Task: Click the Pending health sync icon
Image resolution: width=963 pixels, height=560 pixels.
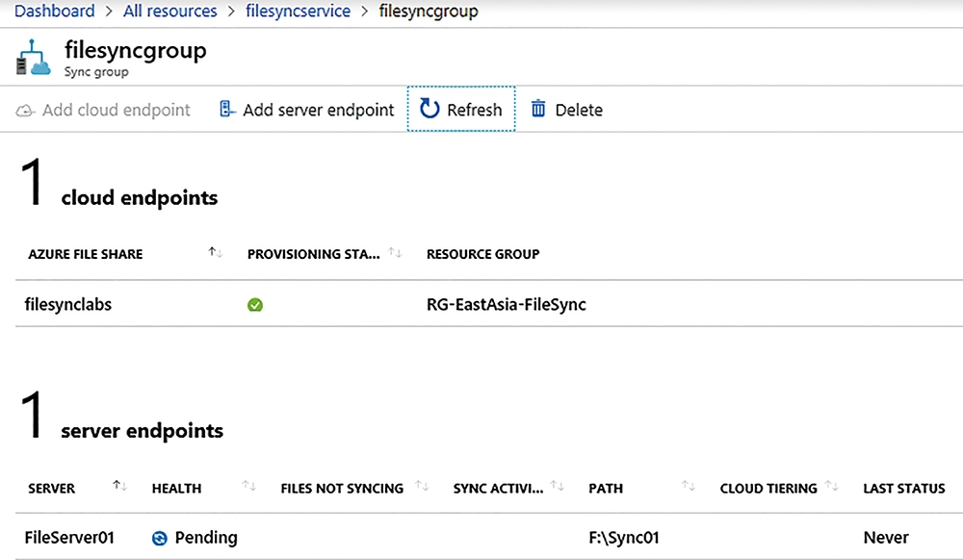Action: pos(160,539)
